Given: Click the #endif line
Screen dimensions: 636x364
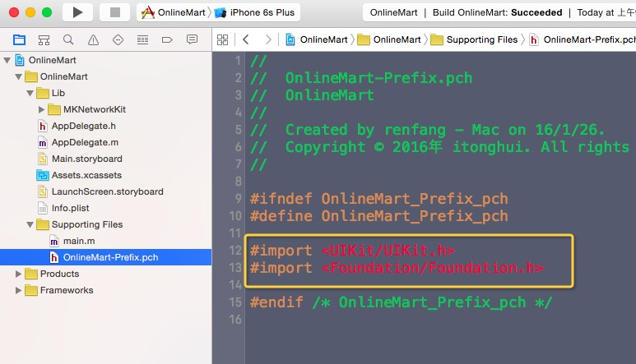Looking at the screenshot, I should pos(402,302).
